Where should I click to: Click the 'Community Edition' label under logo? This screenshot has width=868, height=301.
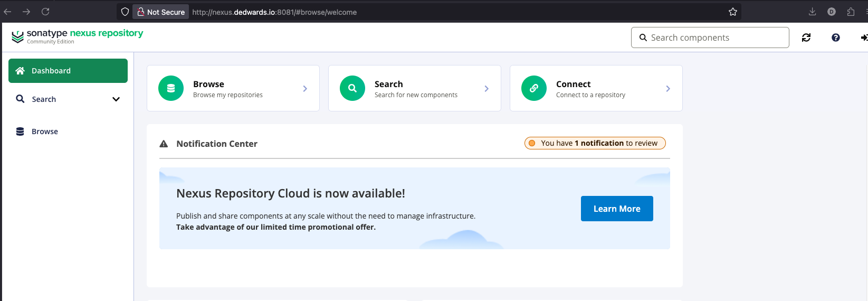coord(51,42)
